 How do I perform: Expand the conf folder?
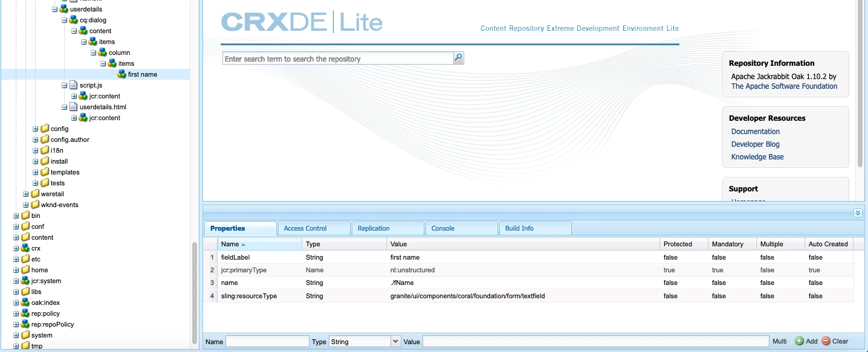(x=16, y=226)
